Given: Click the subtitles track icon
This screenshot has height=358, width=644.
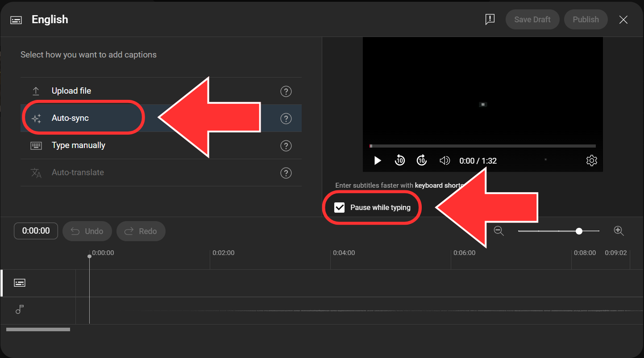Looking at the screenshot, I should [x=19, y=283].
